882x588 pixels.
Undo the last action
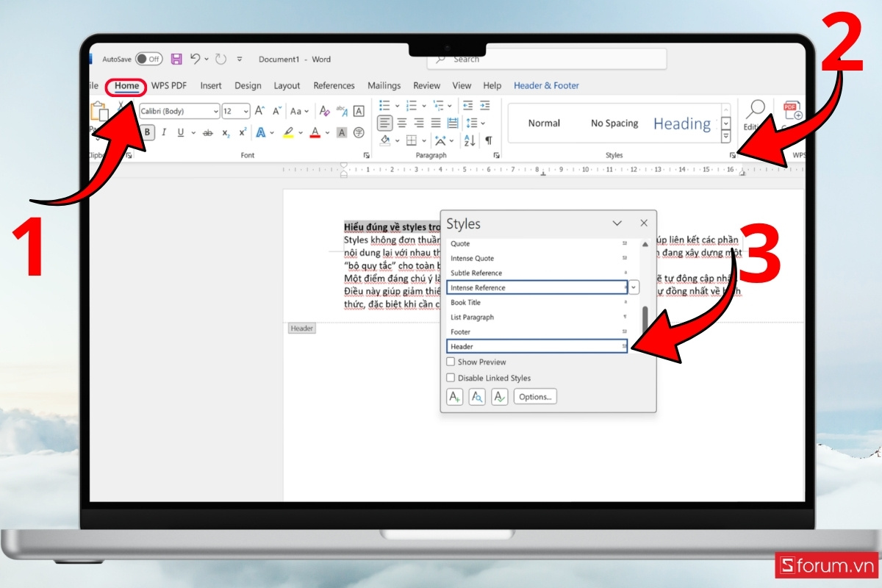pos(195,59)
